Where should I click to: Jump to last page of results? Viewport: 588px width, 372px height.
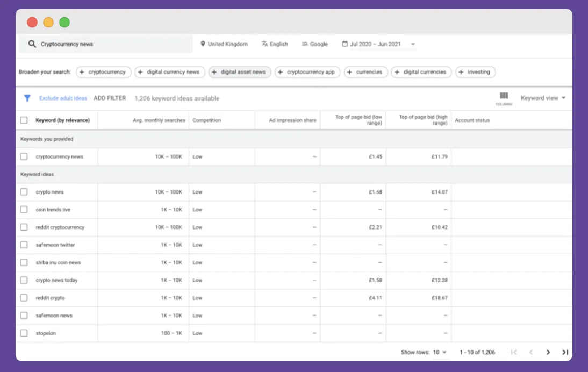565,352
